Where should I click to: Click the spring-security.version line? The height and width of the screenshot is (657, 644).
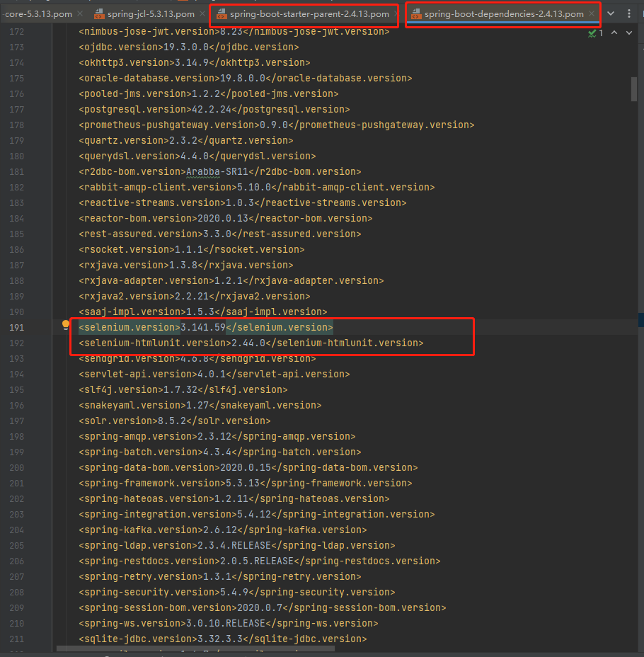pyautogui.click(x=237, y=592)
